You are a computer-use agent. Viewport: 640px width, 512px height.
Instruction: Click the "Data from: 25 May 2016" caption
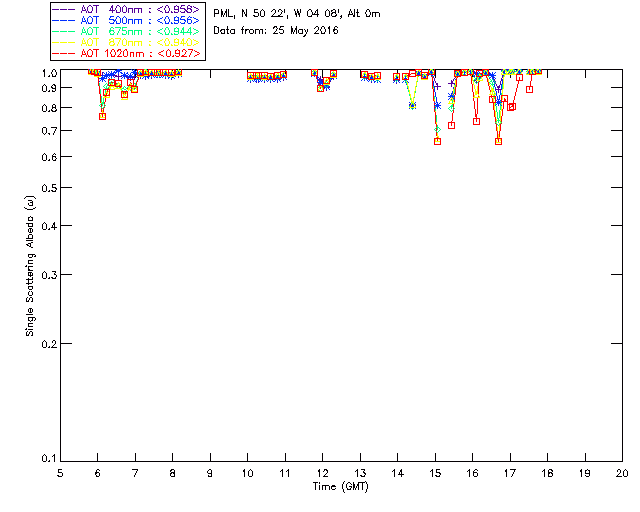[276, 31]
